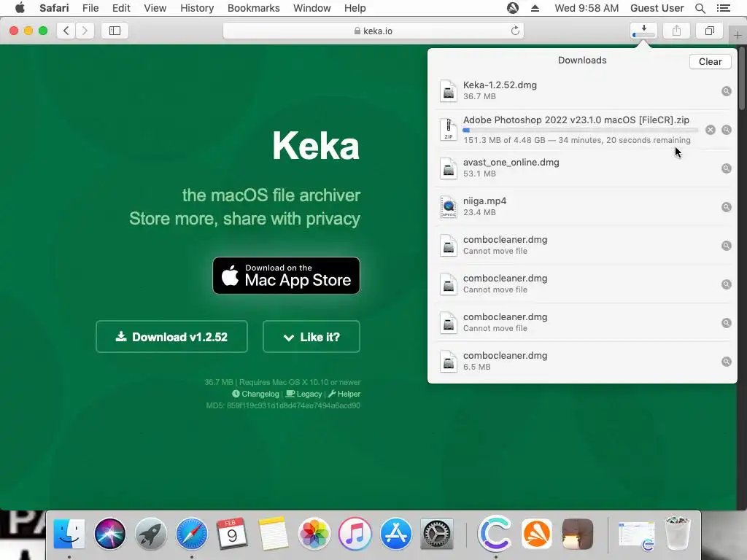Open Avast from the Dock
This screenshot has width=747, height=560.
click(x=536, y=534)
